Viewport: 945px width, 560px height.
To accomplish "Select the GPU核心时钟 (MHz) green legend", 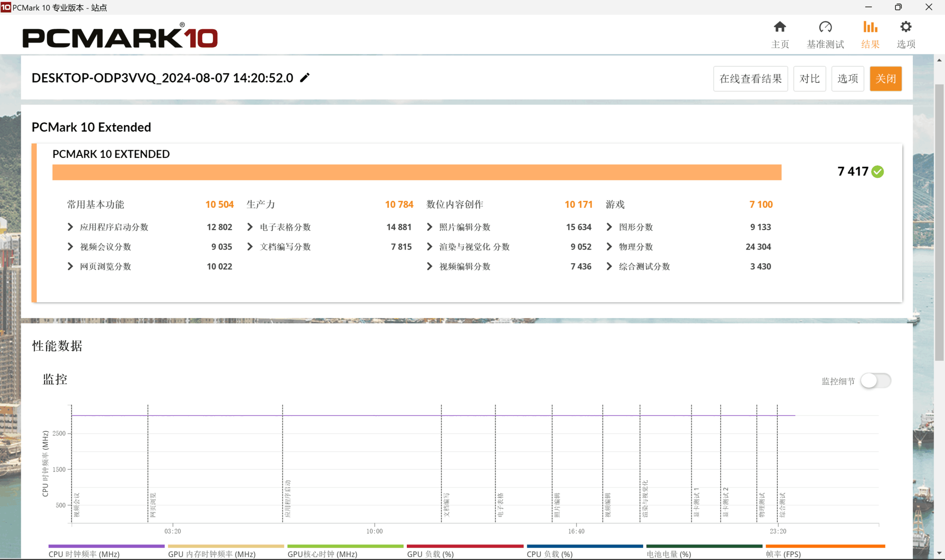I will (x=345, y=551).
